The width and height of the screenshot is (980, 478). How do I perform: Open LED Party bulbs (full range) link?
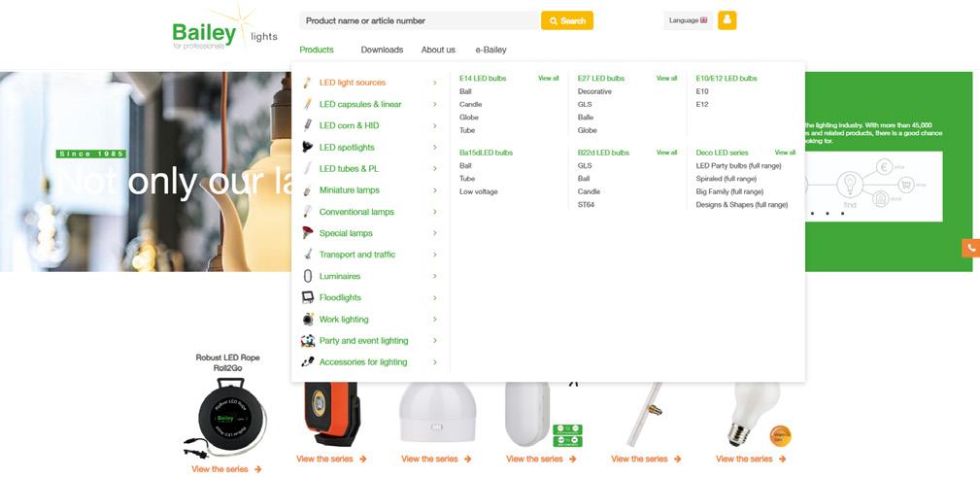(739, 165)
